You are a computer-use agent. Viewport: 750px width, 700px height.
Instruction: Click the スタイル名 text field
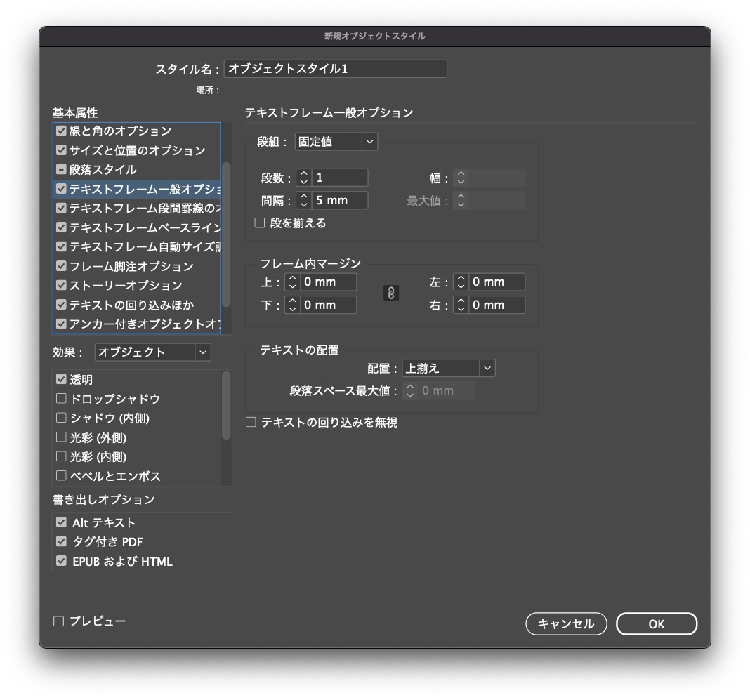click(x=335, y=69)
